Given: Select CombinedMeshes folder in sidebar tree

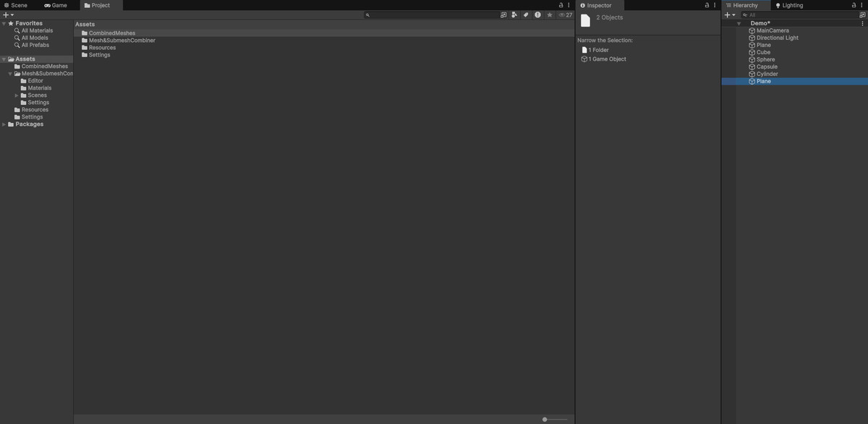Looking at the screenshot, I should coord(45,67).
